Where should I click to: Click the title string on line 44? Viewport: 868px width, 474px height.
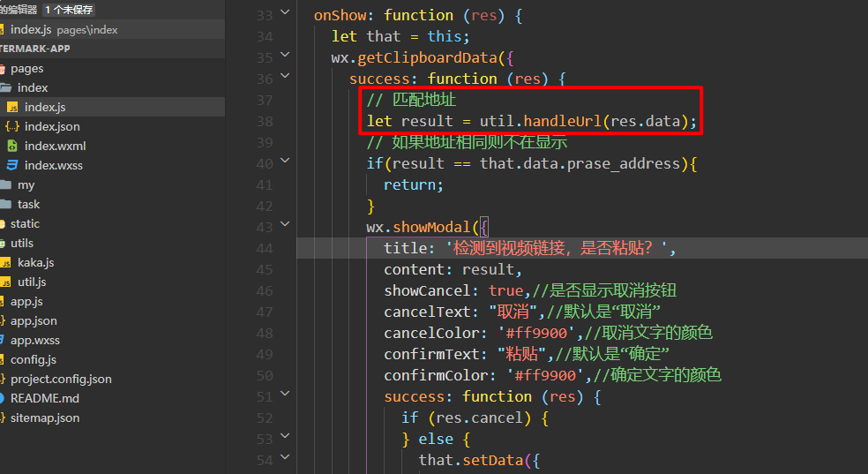[557, 248]
